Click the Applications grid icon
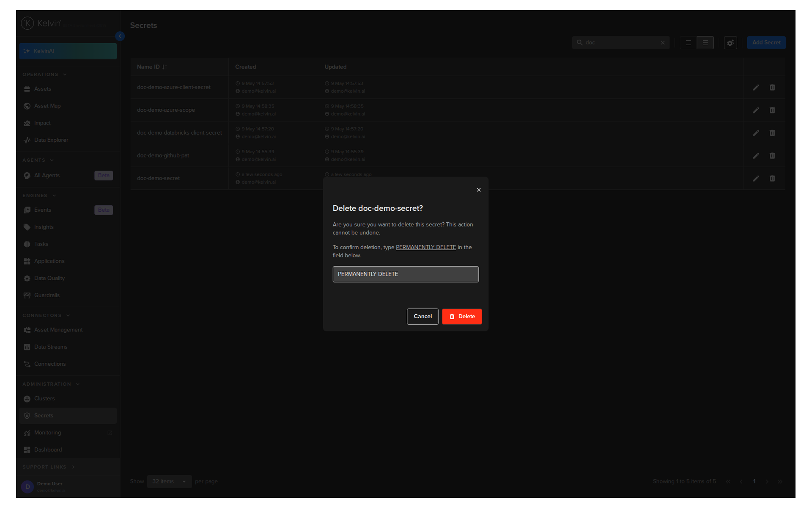Viewport: 812px width, 508px height. click(x=27, y=261)
